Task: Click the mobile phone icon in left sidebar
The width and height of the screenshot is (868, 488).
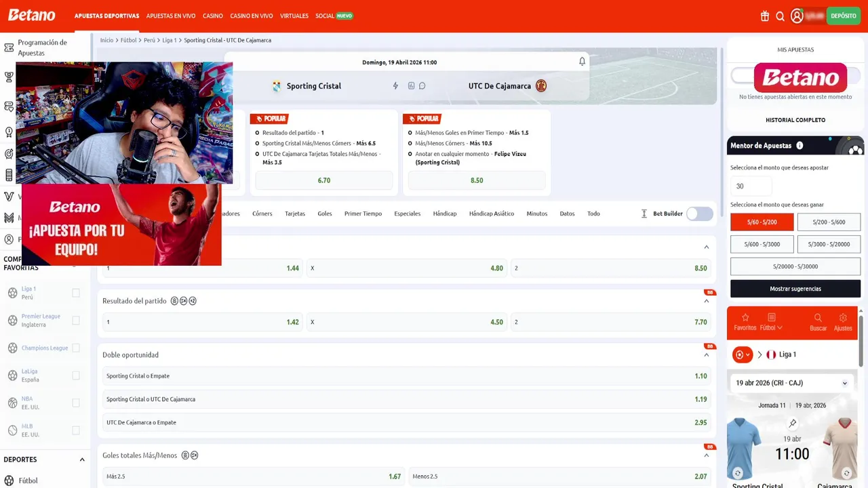Action: point(9,176)
